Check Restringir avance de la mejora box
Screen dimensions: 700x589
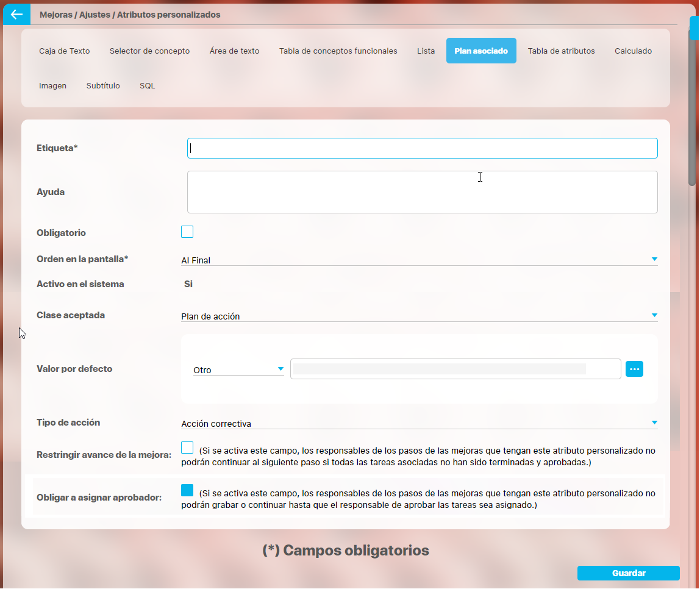tap(187, 448)
